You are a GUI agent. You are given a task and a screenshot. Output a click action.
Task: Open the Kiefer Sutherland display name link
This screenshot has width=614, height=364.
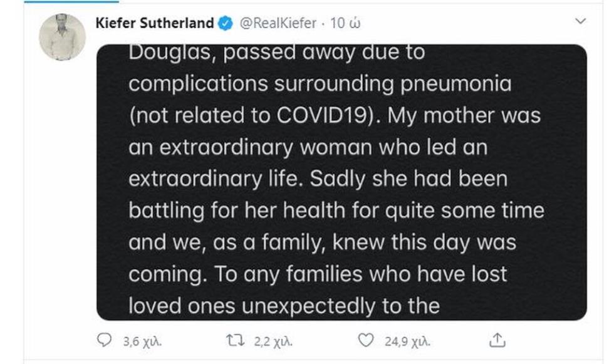tap(154, 24)
